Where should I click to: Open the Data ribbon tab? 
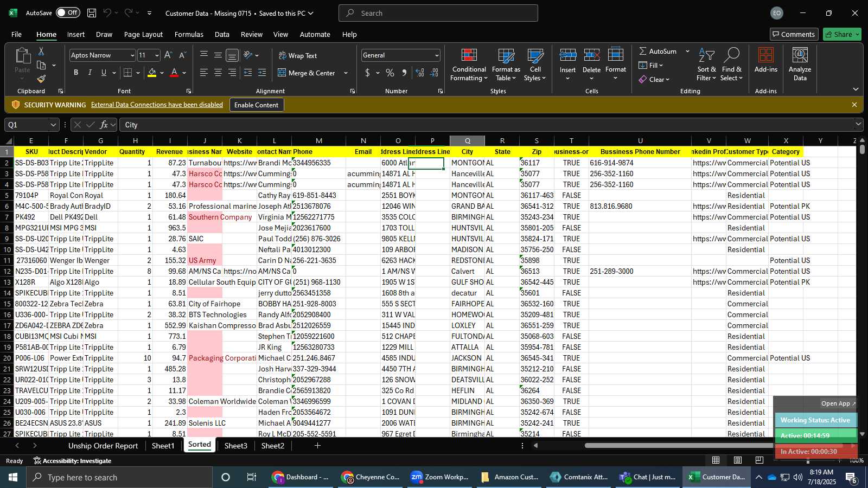pos(222,34)
